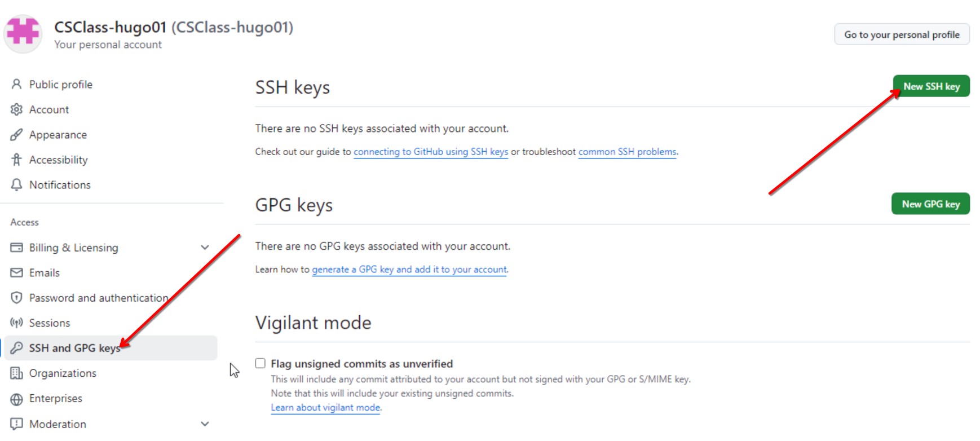This screenshot has width=980, height=441.
Task: Expand the Billing & Licensing section
Action: [205, 247]
